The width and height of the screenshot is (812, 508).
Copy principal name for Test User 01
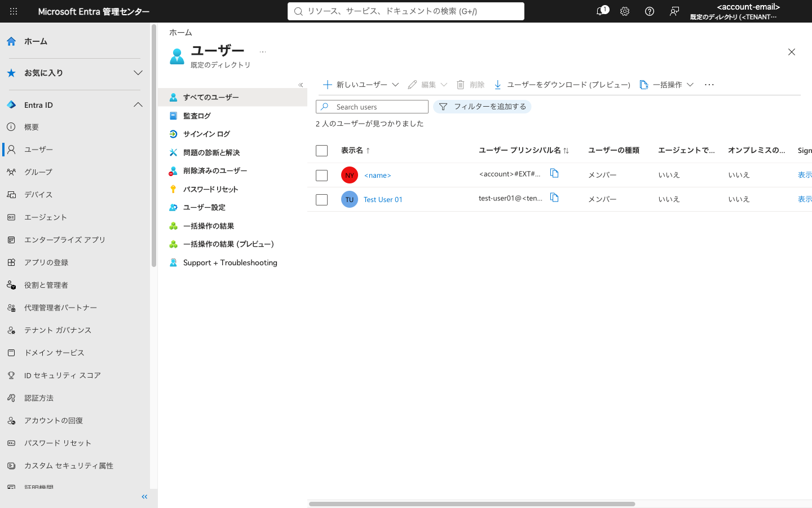coord(554,198)
